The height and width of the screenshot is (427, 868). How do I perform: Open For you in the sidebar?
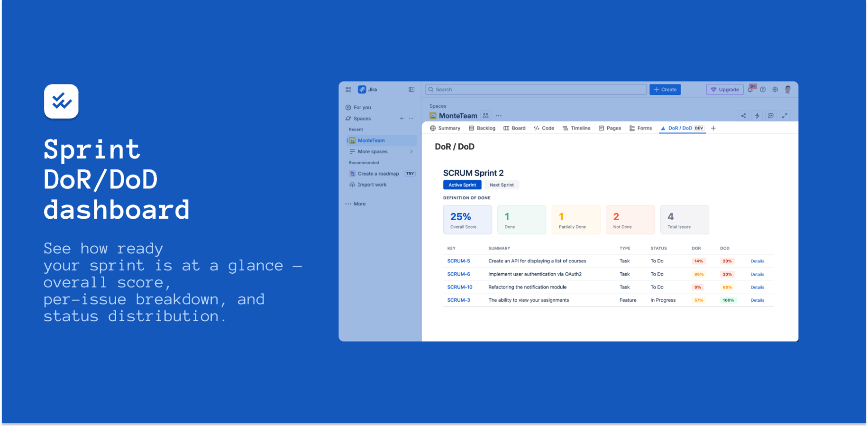pyautogui.click(x=358, y=108)
